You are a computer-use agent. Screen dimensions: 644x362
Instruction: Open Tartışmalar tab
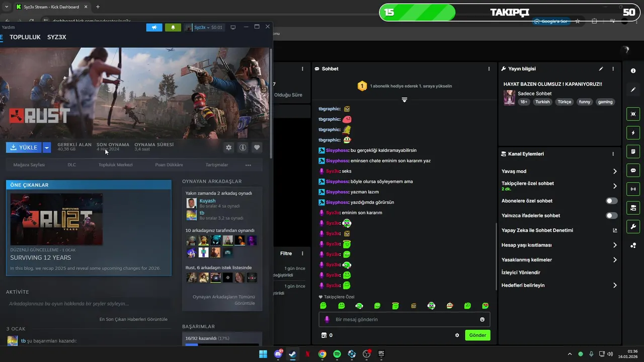click(217, 165)
